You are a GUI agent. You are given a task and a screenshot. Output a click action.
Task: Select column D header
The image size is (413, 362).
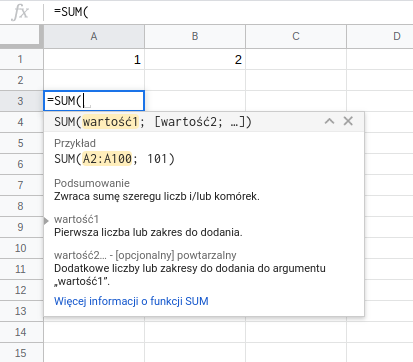coord(380,36)
